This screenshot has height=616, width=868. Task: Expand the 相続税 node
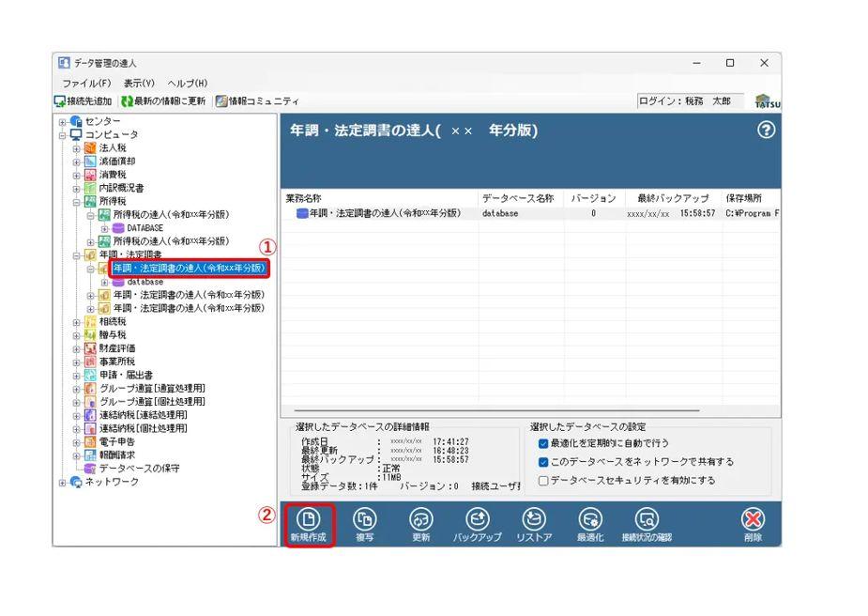tap(76, 321)
